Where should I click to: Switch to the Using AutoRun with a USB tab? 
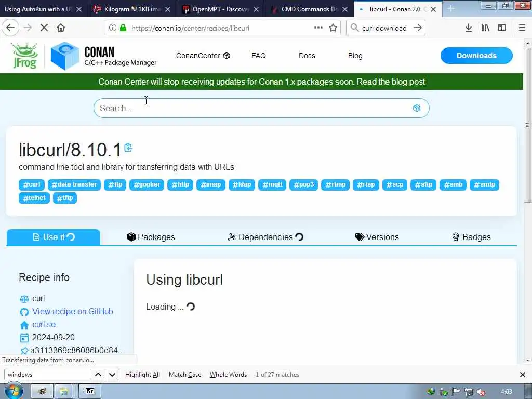click(x=38, y=9)
